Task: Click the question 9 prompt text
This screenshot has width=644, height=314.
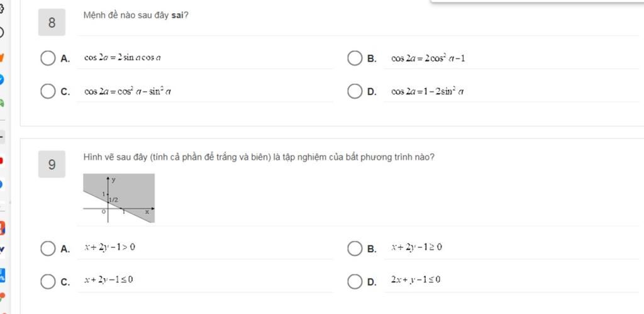Action: pyautogui.click(x=258, y=157)
